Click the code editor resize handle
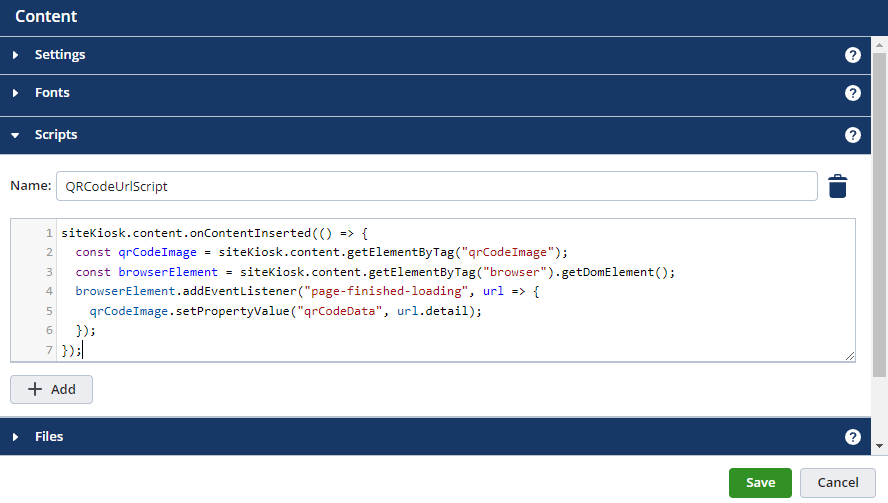888x503 pixels. coord(850,356)
